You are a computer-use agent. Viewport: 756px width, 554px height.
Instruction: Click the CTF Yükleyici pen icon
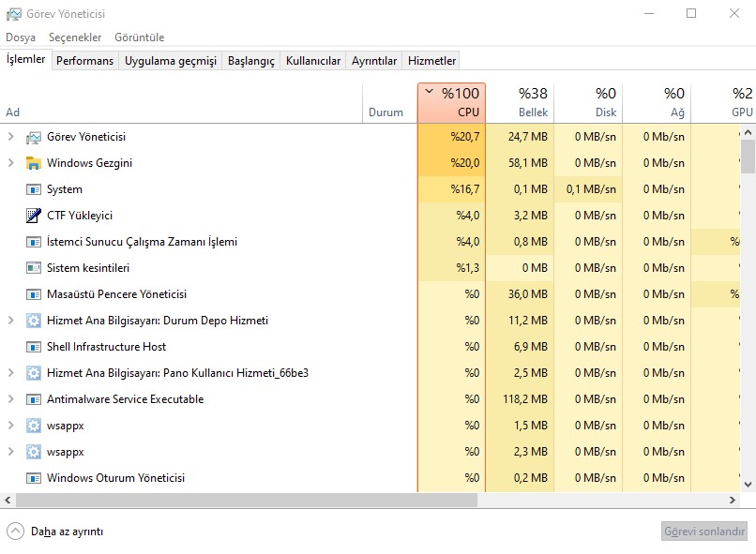[x=33, y=216]
